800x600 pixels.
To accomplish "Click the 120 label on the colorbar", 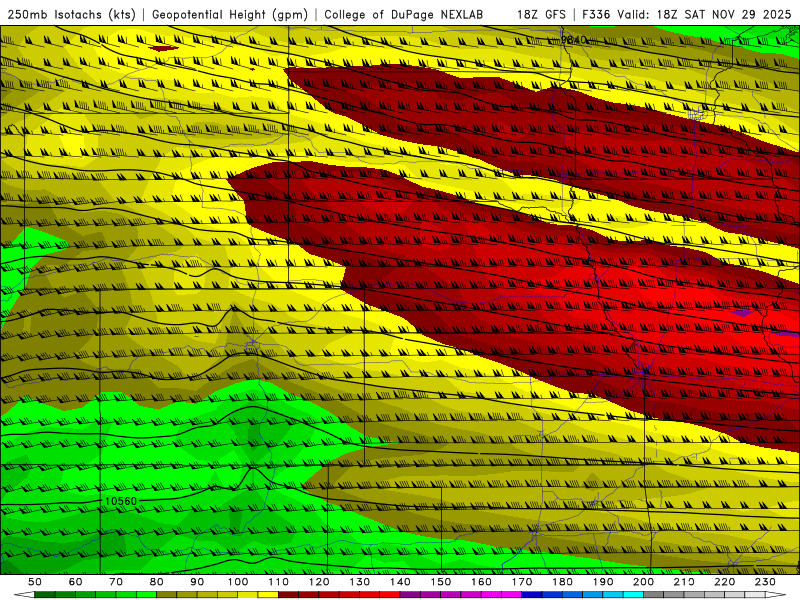I will [319, 582].
